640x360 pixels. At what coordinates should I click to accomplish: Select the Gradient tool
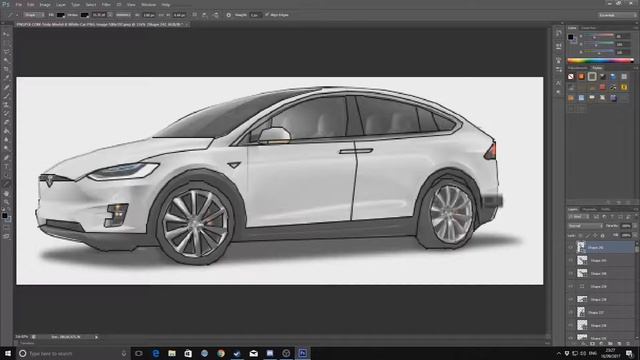(x=6, y=131)
